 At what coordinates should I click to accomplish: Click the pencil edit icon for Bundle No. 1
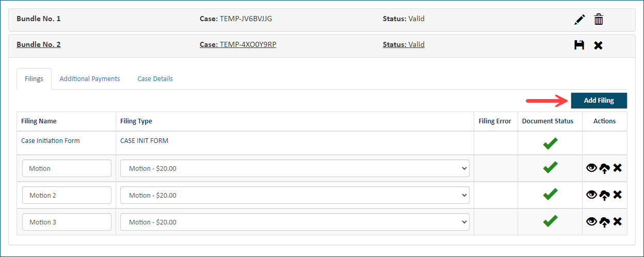[x=579, y=20]
